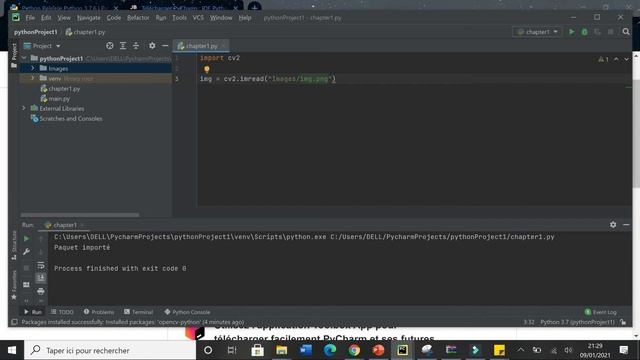Print the Run console output
Screen dimensions: 640x360
[x=41, y=291]
